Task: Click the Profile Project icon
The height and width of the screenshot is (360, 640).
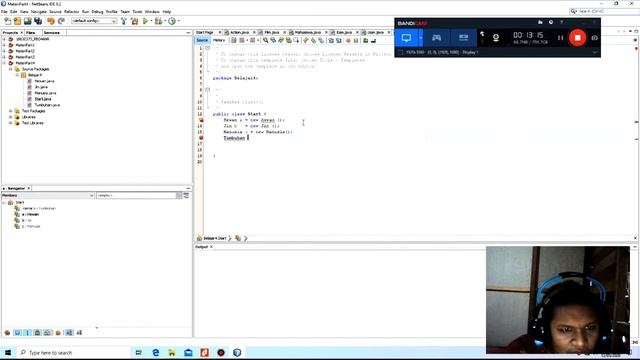Action: [x=172, y=21]
